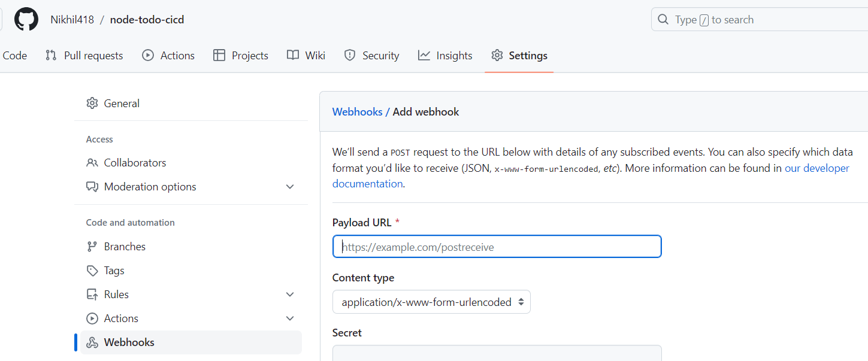Click the Security shield icon
Viewport: 868px width, 361px height.
click(350, 55)
